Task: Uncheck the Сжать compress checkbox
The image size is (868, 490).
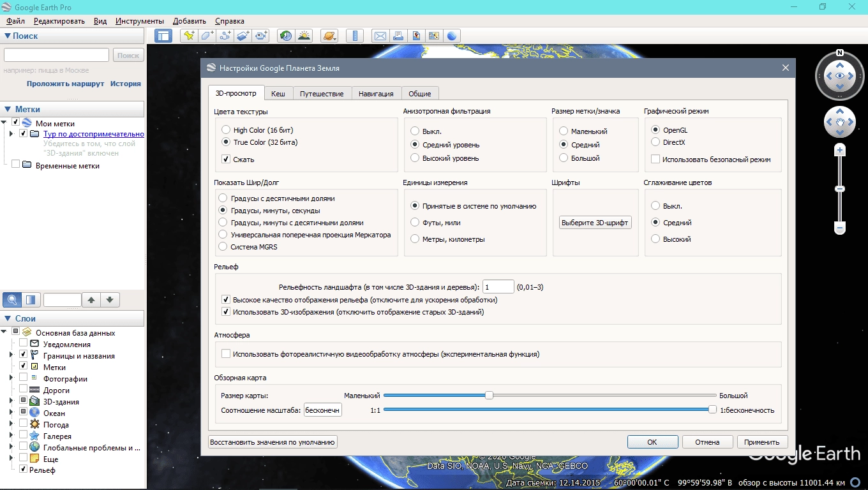Action: [x=225, y=159]
